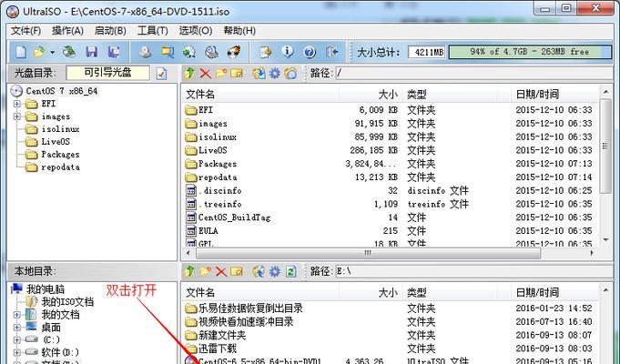The width and height of the screenshot is (620, 364).
Task: Create a new ISO with the New icon
Action: click(21, 52)
